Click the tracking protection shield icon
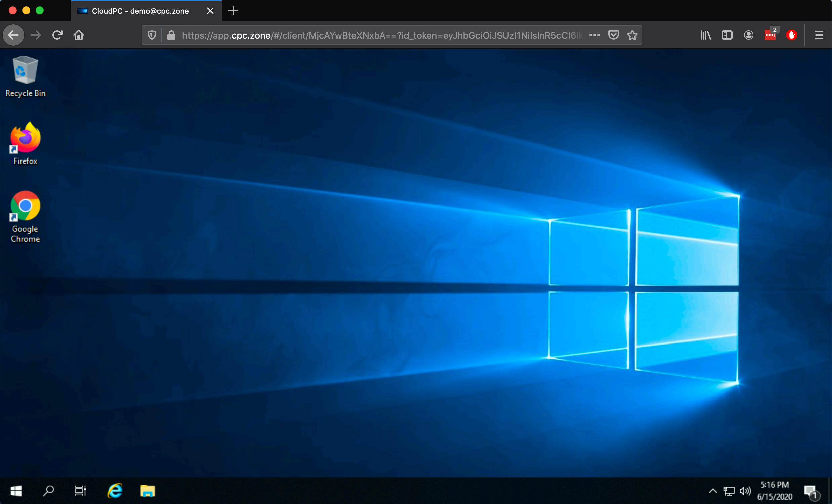Screen dimensions: 832x504 pos(152,35)
